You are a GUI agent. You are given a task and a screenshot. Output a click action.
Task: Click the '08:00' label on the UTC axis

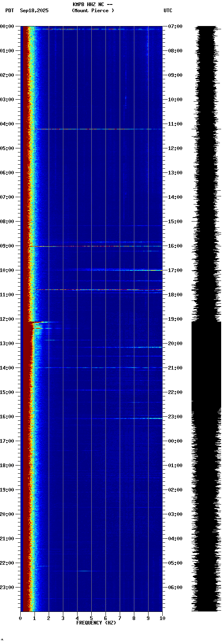coord(175,51)
